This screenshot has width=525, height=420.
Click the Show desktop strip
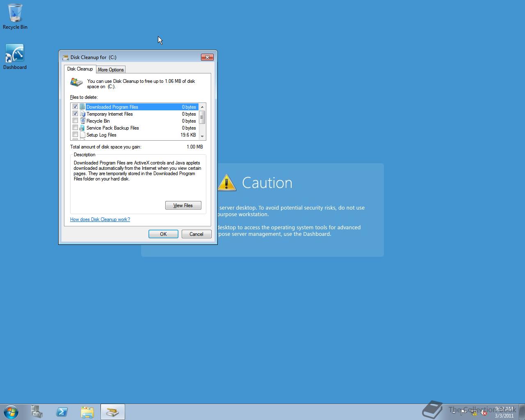point(522,412)
